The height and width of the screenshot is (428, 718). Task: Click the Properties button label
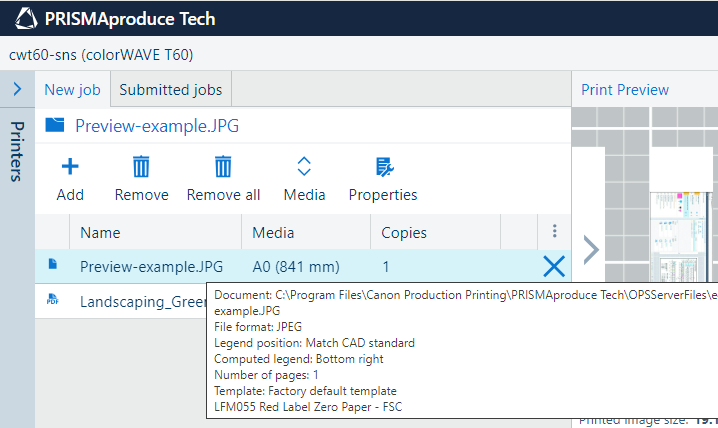383,195
